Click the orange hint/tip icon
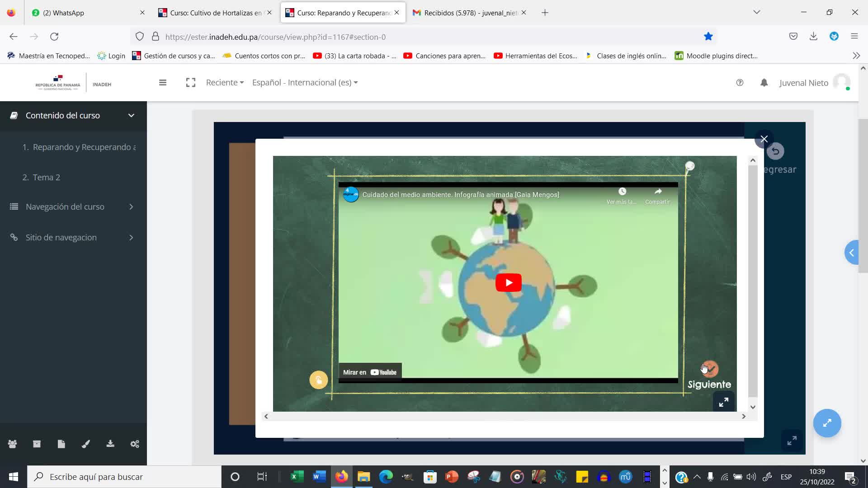Image resolution: width=868 pixels, height=488 pixels. click(318, 380)
